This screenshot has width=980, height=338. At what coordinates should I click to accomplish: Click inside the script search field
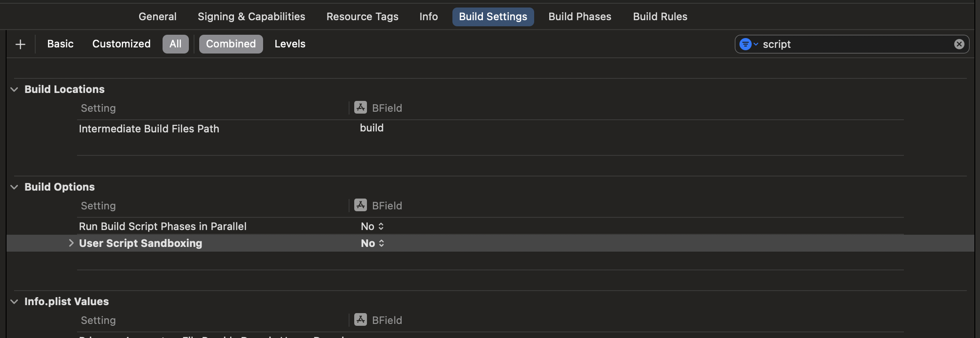(846, 44)
